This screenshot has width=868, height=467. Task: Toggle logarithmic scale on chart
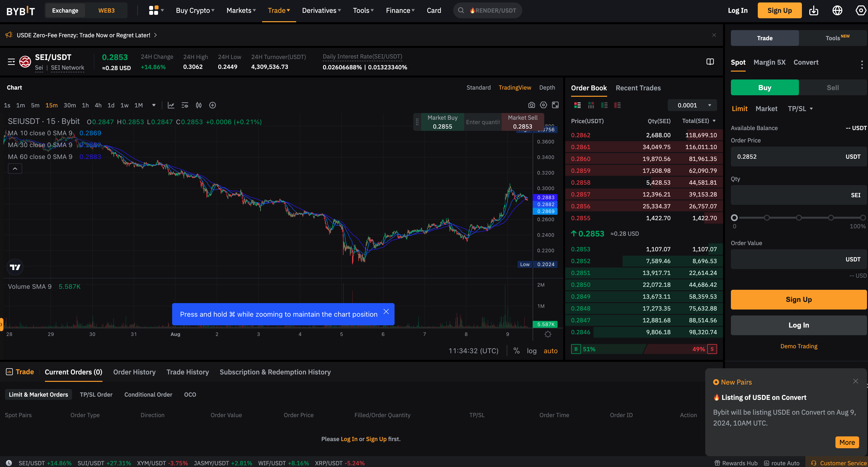tap(532, 351)
